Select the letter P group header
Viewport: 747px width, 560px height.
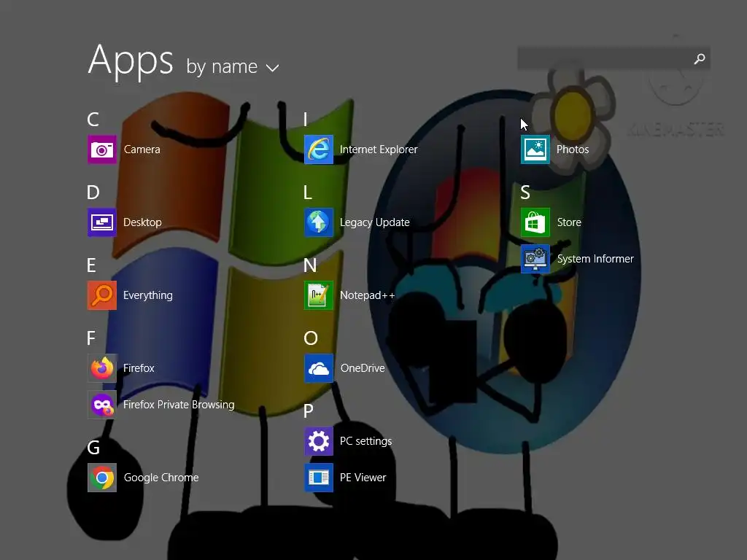coord(309,411)
